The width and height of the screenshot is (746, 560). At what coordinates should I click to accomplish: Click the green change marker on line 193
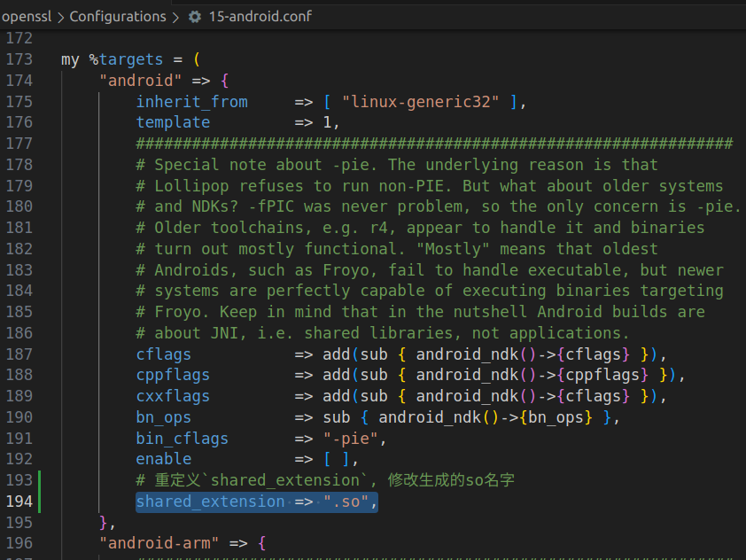coord(39,480)
